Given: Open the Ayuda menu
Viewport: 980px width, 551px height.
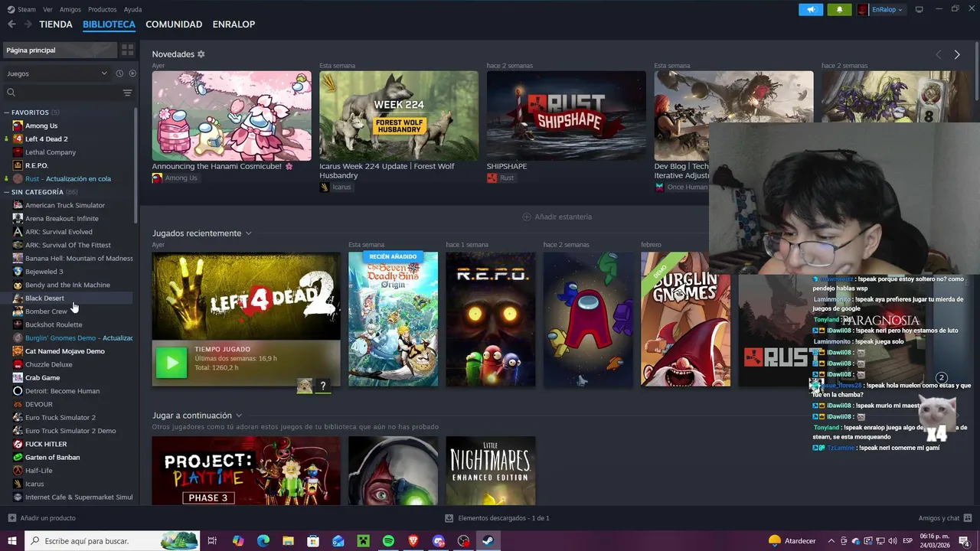Looking at the screenshot, I should 132,9.
